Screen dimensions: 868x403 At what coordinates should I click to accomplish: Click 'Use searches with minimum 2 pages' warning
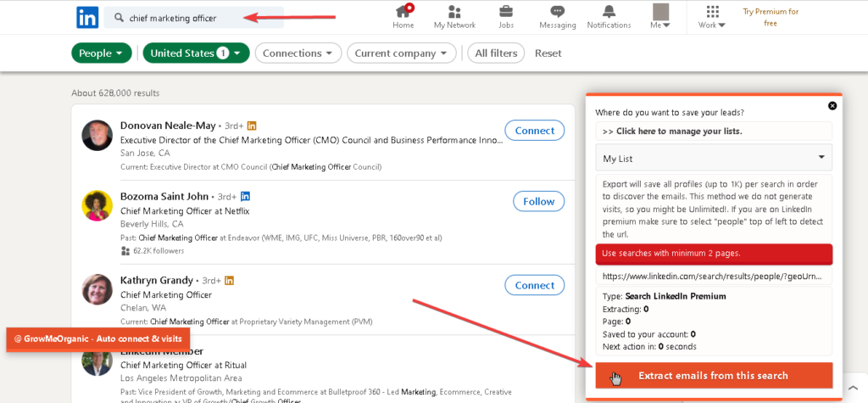pos(714,254)
